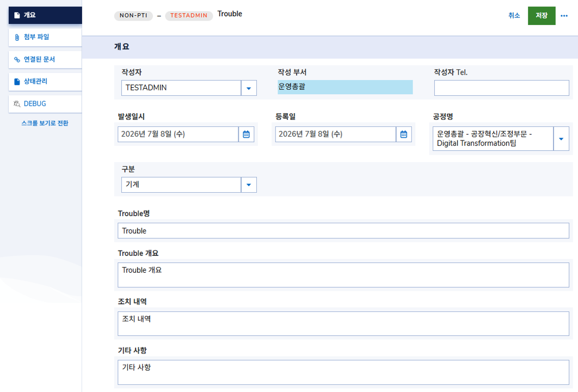The height and width of the screenshot is (392, 578).
Task: Open calendar picker for 발생일시
Action: tap(246, 134)
